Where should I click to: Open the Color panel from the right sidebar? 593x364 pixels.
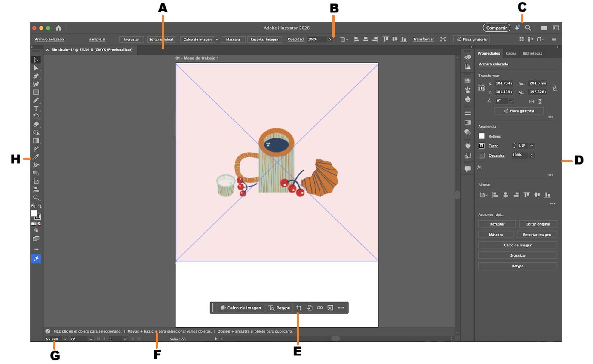[x=468, y=57]
